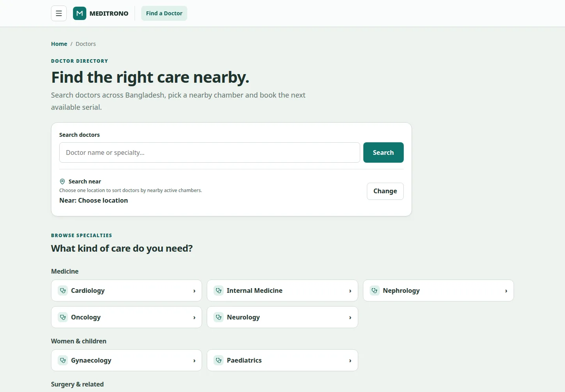Click the Paediatrics stethoscope icon
Image resolution: width=565 pixels, height=392 pixels.
click(219, 360)
